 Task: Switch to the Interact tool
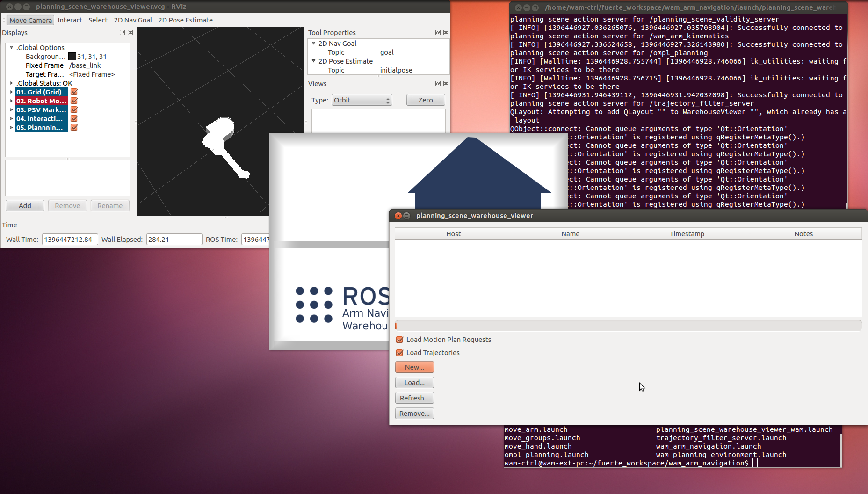click(70, 20)
